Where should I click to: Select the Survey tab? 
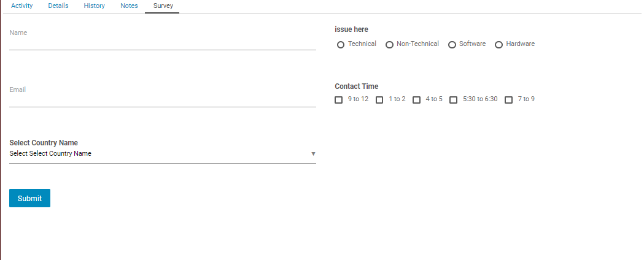click(x=163, y=6)
